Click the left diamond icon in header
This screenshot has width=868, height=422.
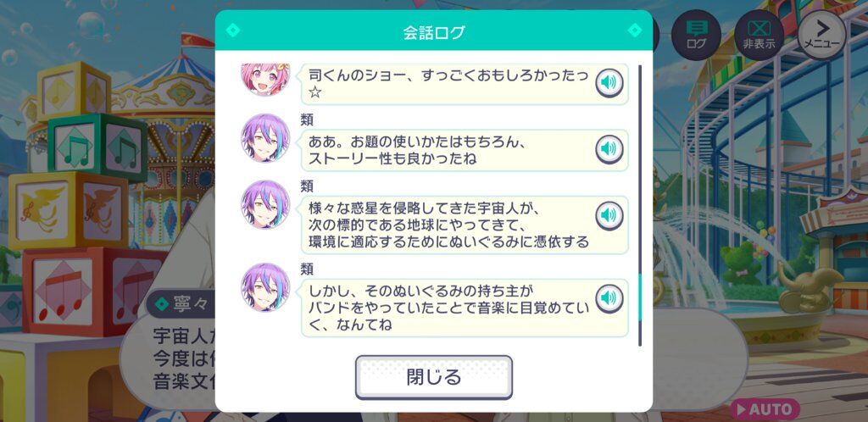click(x=233, y=30)
